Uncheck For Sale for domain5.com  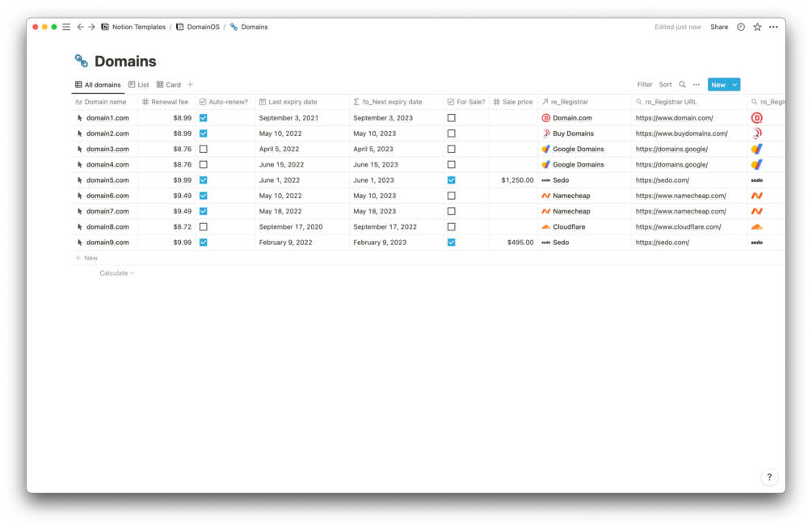pos(451,180)
